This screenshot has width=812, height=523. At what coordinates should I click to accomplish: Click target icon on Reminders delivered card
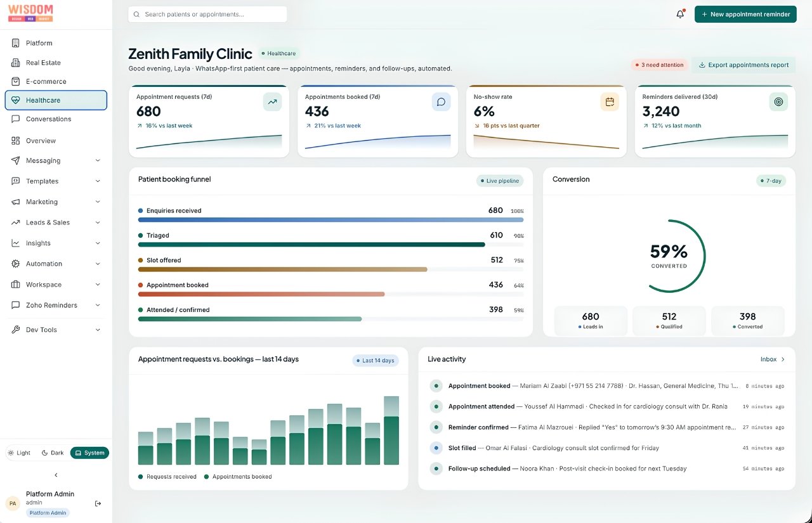(778, 101)
